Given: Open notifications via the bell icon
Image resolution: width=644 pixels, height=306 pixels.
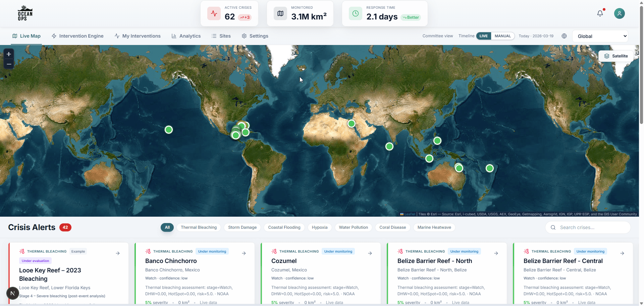Looking at the screenshot, I should pos(600,13).
